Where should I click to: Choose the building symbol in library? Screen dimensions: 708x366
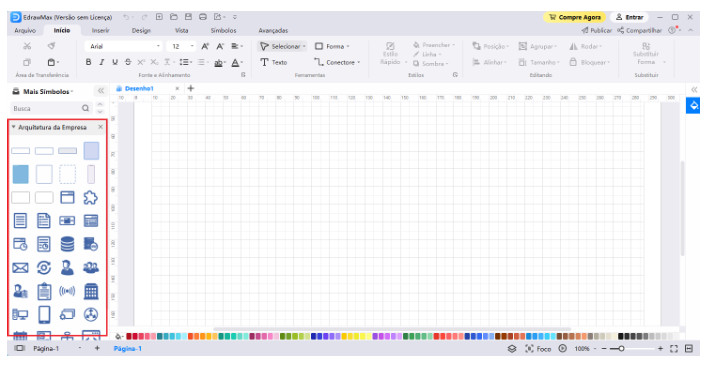[91, 292]
